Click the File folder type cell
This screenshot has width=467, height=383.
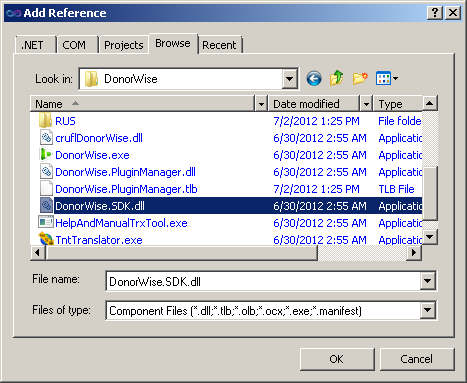pyautogui.click(x=400, y=121)
